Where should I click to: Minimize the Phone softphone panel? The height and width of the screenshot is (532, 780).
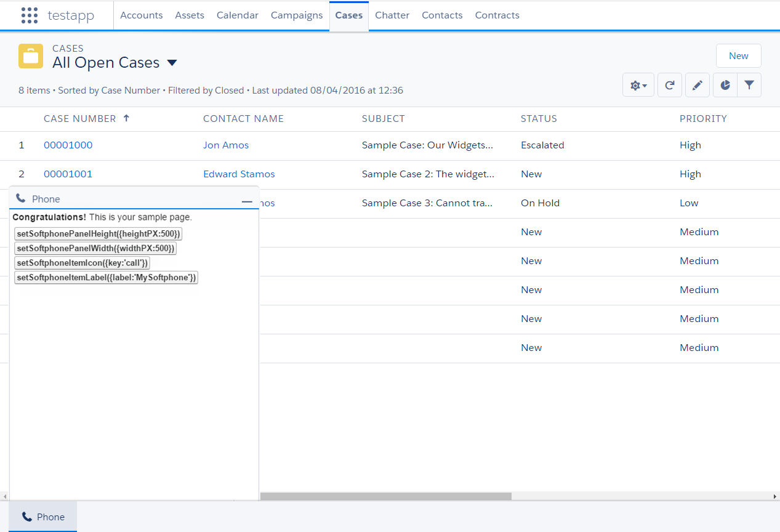tap(247, 199)
